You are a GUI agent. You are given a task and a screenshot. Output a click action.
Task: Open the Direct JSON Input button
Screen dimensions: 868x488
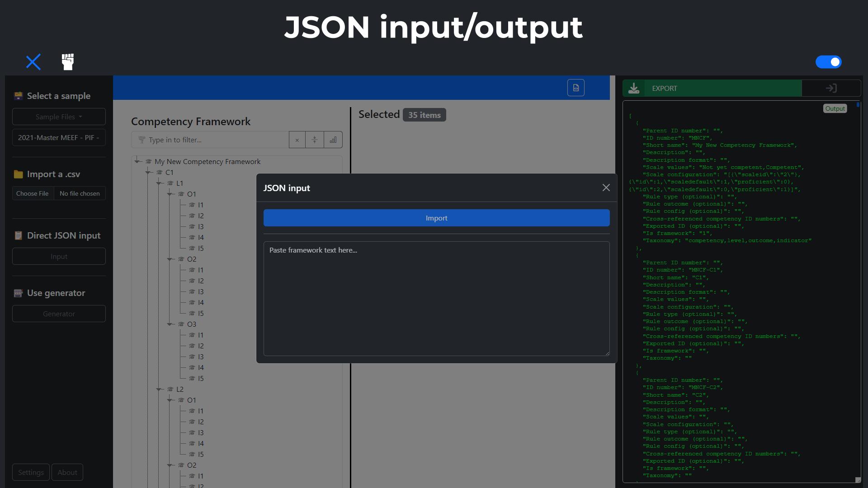click(x=59, y=256)
